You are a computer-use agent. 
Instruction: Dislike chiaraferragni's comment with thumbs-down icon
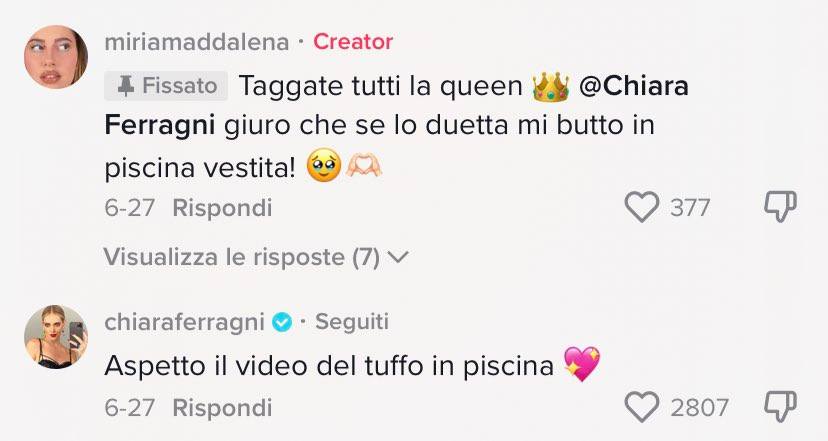click(x=780, y=407)
